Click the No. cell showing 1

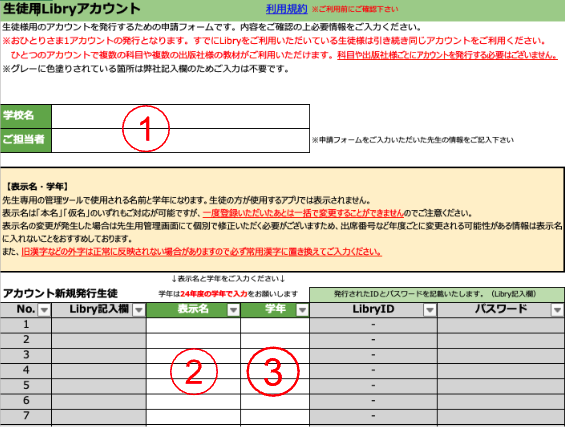point(26,325)
